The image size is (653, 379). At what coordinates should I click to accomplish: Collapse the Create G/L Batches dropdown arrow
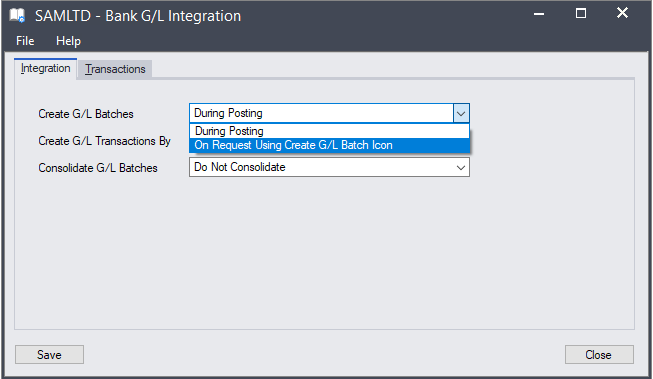[461, 113]
